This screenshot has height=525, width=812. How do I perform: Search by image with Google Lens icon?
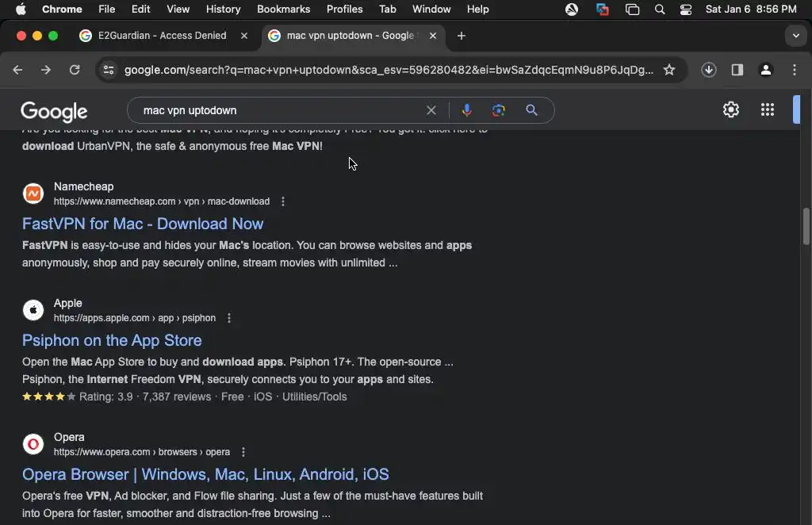click(x=499, y=110)
